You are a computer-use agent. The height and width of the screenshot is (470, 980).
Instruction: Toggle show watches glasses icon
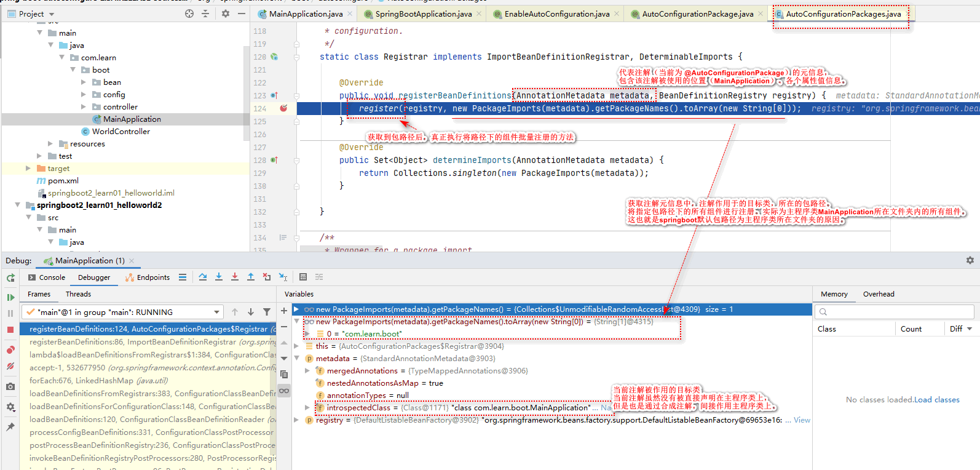tap(284, 391)
